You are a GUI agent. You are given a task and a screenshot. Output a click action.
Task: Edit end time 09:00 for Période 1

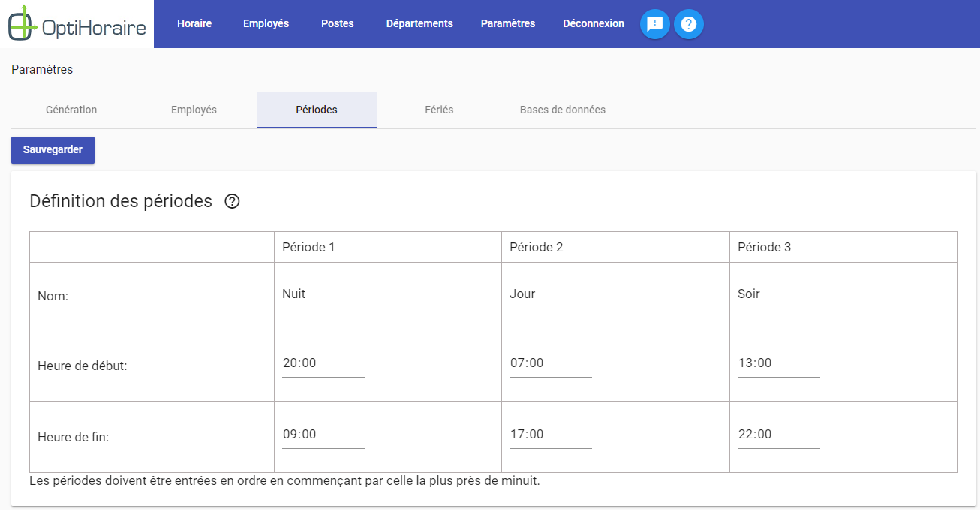(x=323, y=435)
